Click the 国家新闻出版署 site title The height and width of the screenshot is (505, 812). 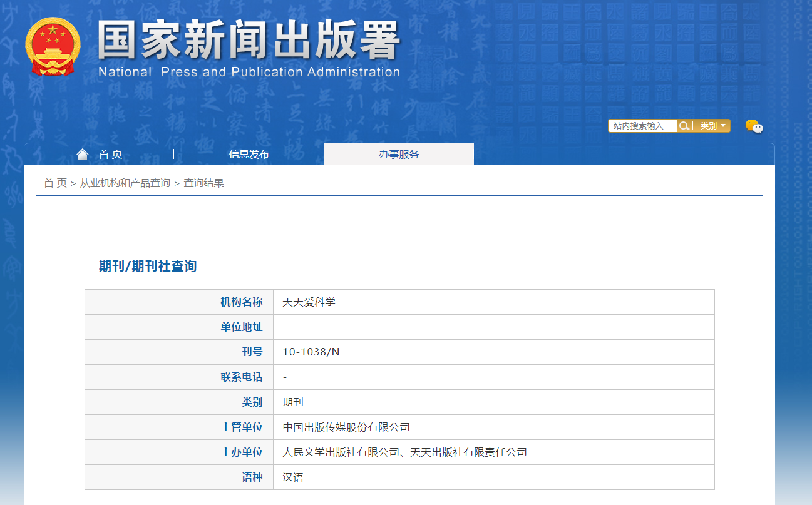coord(249,41)
